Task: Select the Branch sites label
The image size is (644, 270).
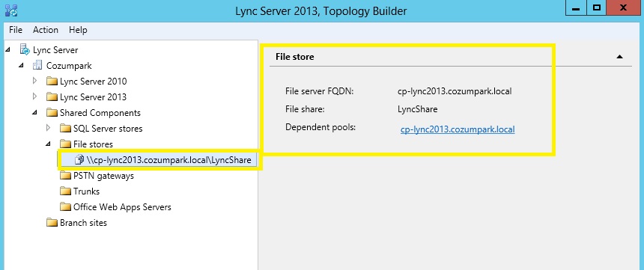Action: point(83,223)
